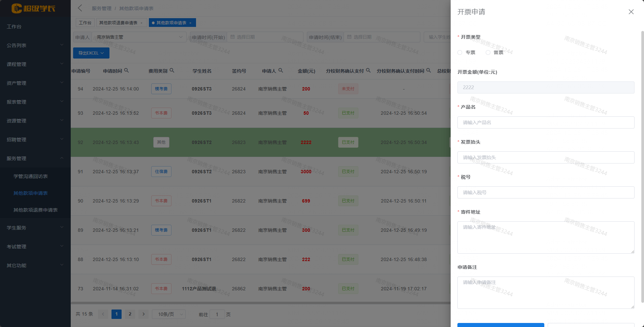Expand the 课程管理 sidebar menu
644x327 pixels.
35,64
